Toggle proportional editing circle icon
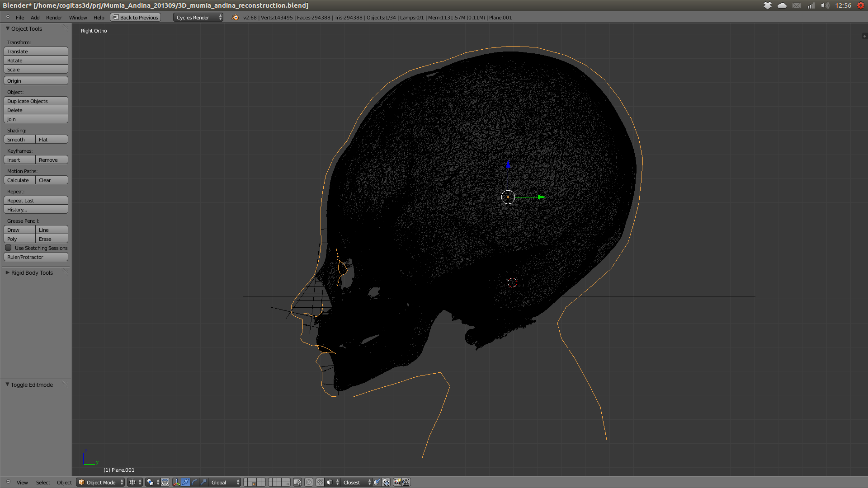The height and width of the screenshot is (488, 868). [309, 483]
